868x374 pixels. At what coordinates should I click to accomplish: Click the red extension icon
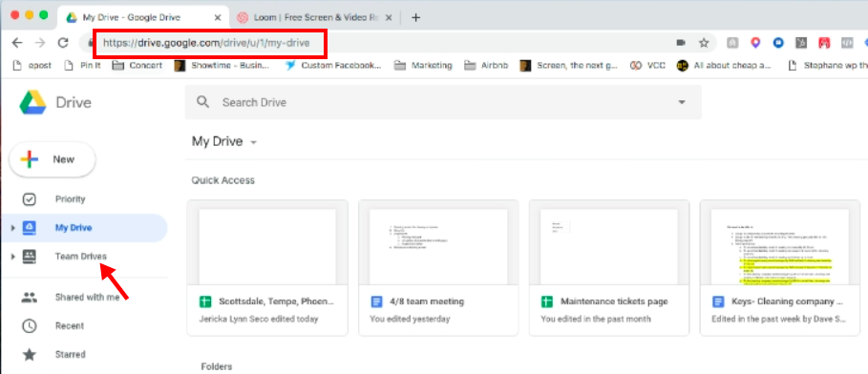pos(824,43)
